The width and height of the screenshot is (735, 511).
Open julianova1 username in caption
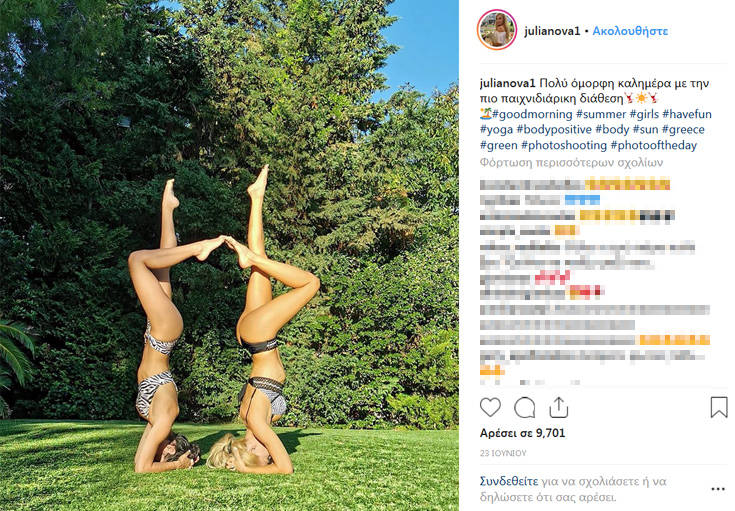click(507, 83)
